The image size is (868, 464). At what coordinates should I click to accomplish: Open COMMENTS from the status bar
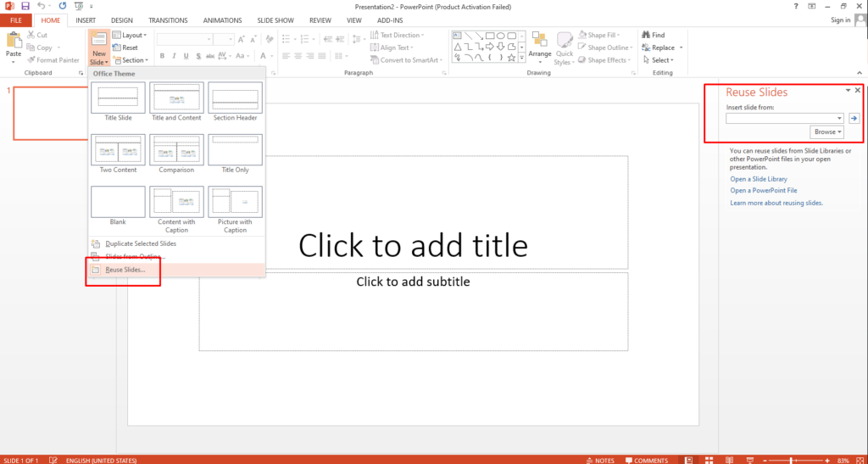point(647,460)
